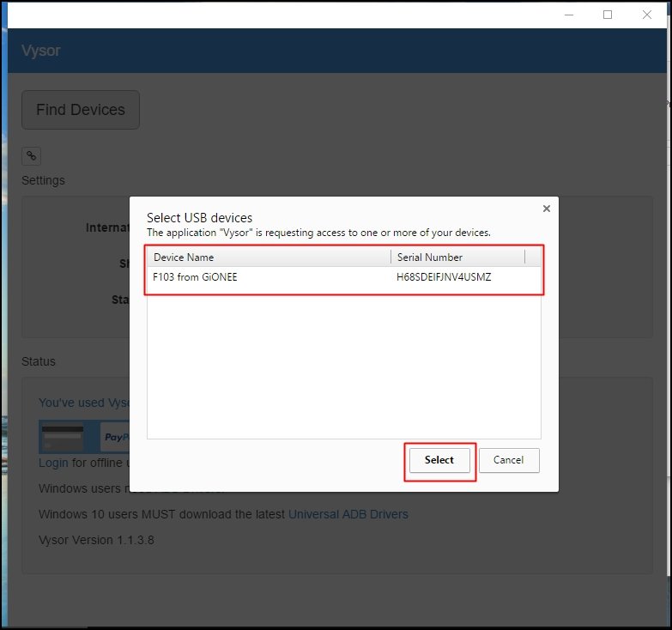Viewport: 672px width, 630px height.
Task: Click the credit card payment image
Action: [x=63, y=437]
